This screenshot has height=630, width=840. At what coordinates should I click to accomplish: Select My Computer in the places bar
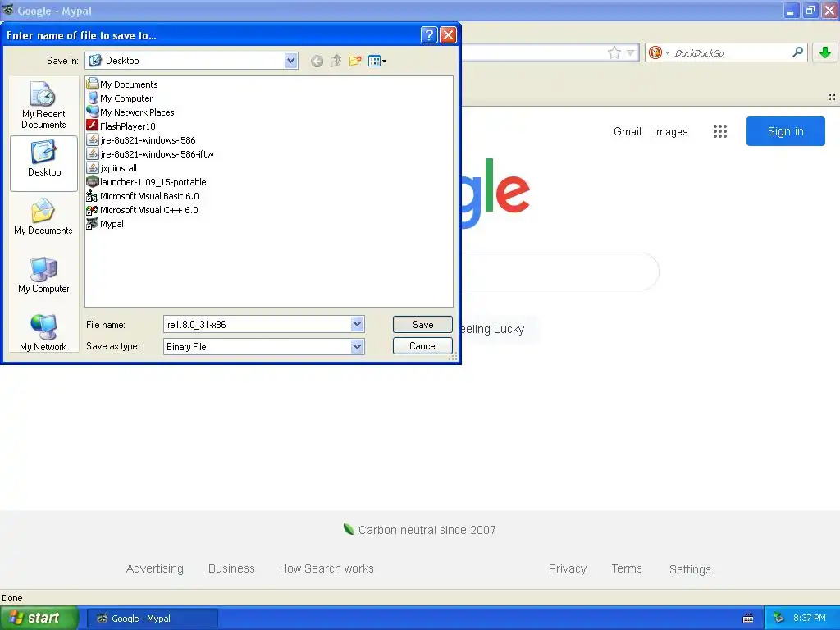[43, 274]
